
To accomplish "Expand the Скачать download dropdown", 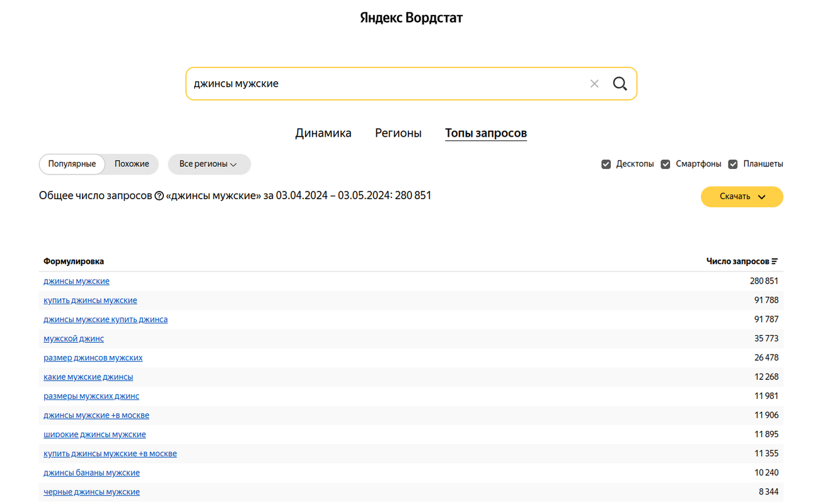I will click(x=742, y=197).
